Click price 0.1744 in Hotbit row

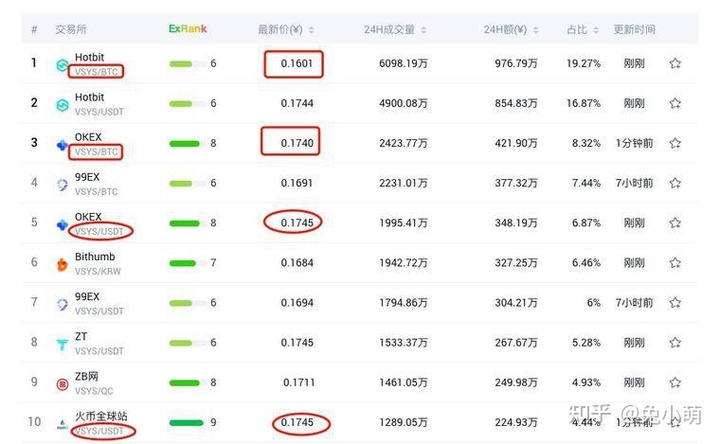click(297, 103)
